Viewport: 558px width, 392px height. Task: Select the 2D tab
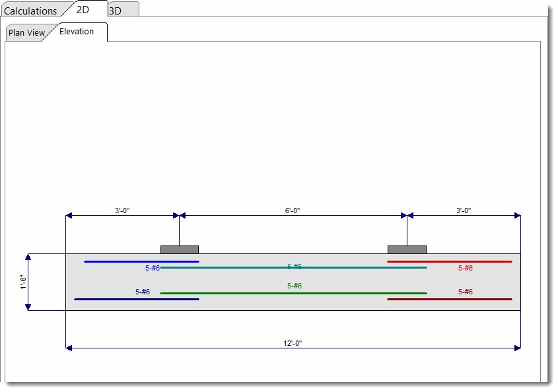[x=84, y=9]
